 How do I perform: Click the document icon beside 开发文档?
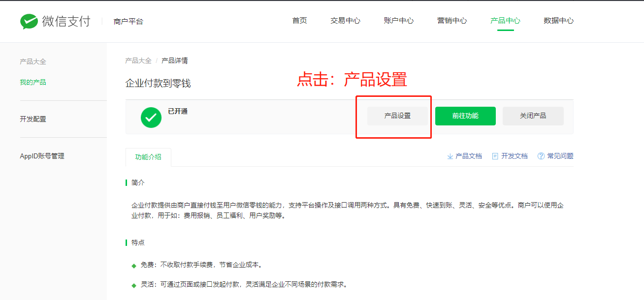pos(495,156)
